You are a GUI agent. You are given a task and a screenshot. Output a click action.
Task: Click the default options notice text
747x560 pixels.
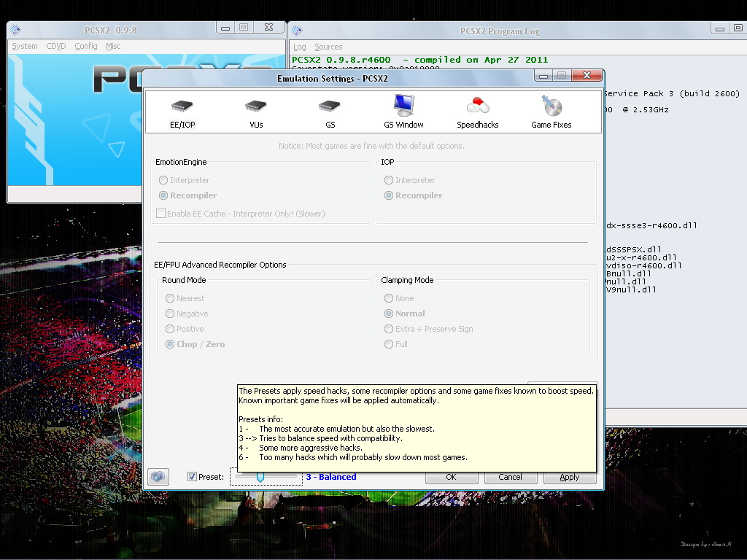371,146
